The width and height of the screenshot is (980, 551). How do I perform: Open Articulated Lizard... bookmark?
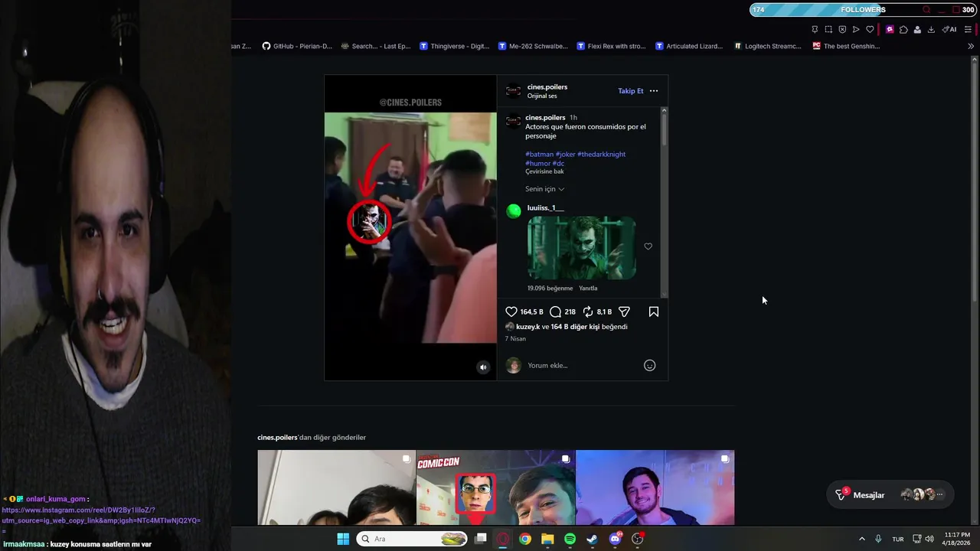689,46
